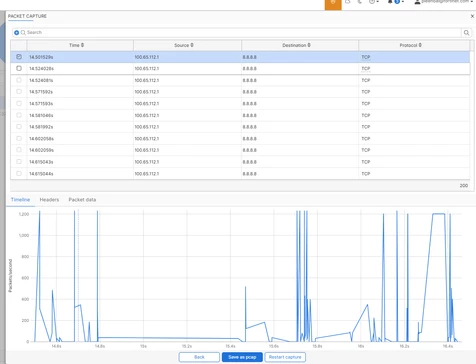This screenshot has width=476, height=364.
Task: Sort by Destination column header
Action: point(300,45)
